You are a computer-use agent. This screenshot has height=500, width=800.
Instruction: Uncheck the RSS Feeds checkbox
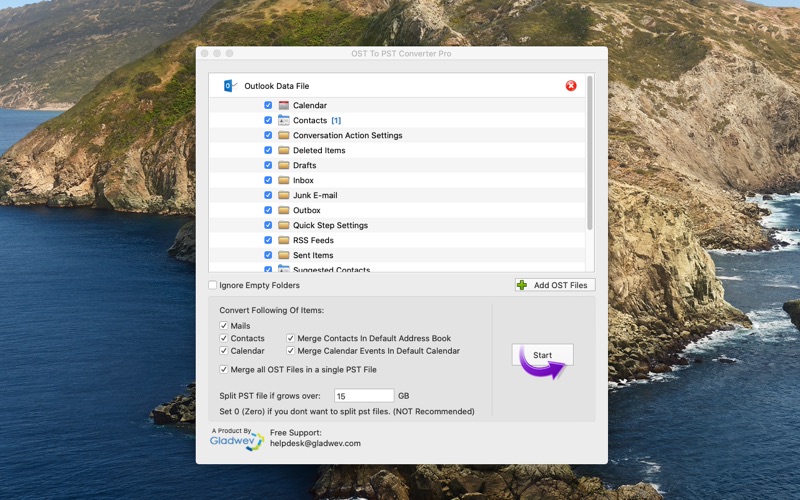click(x=268, y=240)
